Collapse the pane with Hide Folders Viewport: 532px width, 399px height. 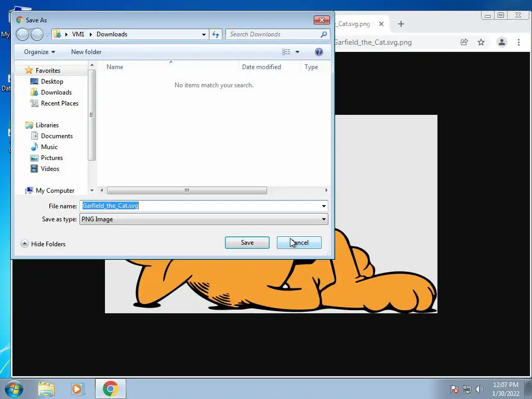[43, 244]
